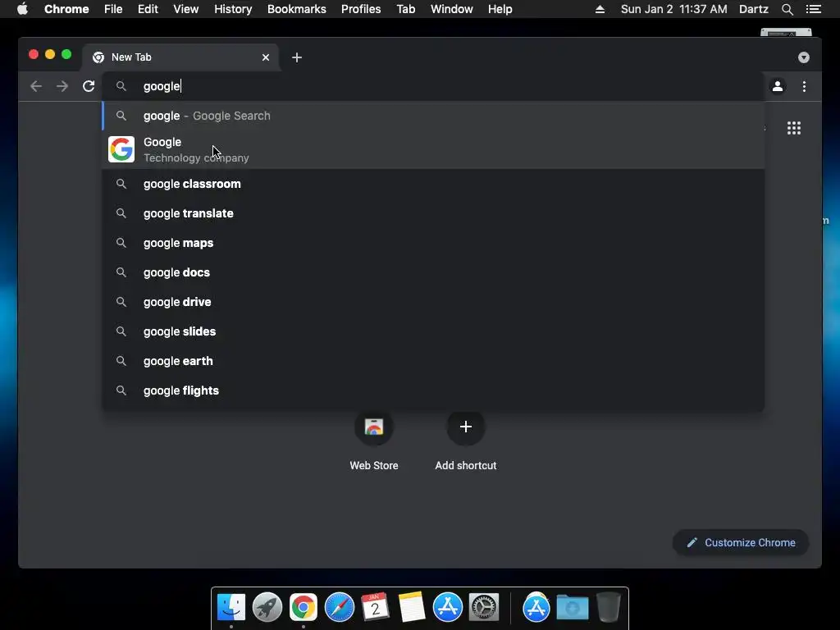This screenshot has height=630, width=840.
Task: Choose the google maps suggestion
Action: [x=433, y=243]
